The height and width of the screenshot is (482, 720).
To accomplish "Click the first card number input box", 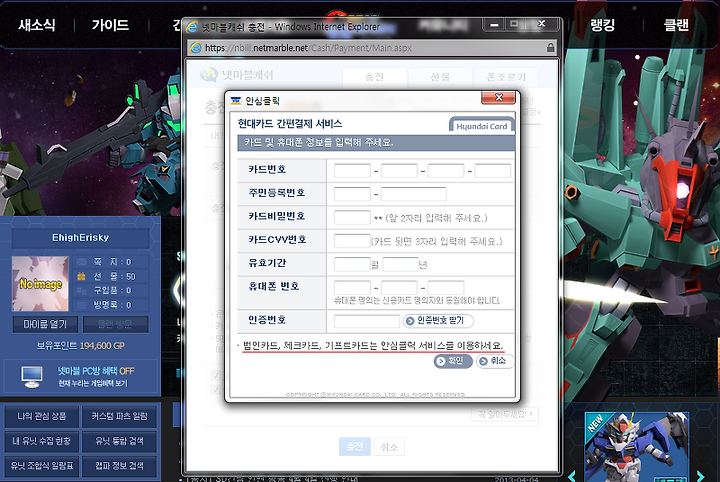I will pos(352,171).
